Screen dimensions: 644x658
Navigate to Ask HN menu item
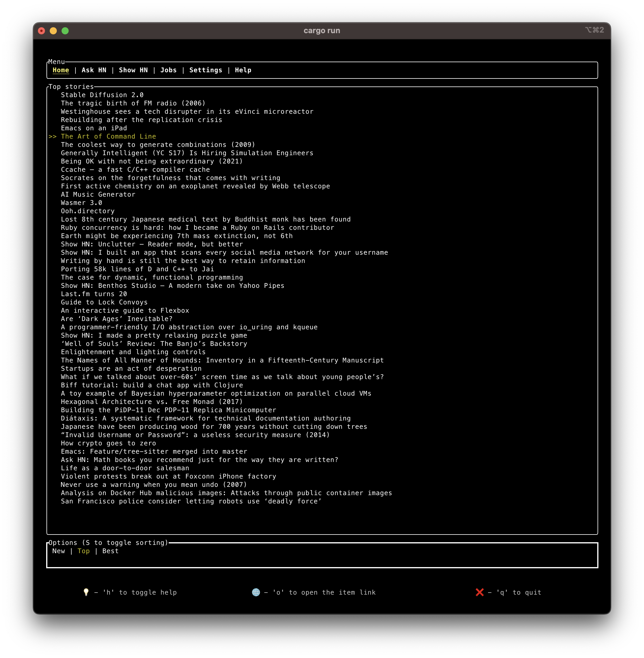point(94,70)
